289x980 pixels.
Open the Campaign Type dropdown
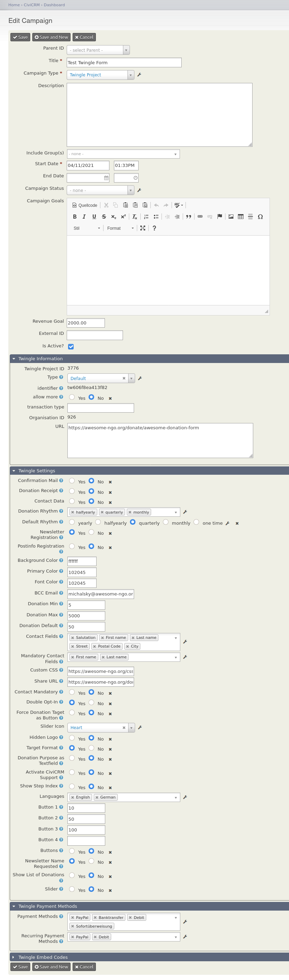pos(100,75)
